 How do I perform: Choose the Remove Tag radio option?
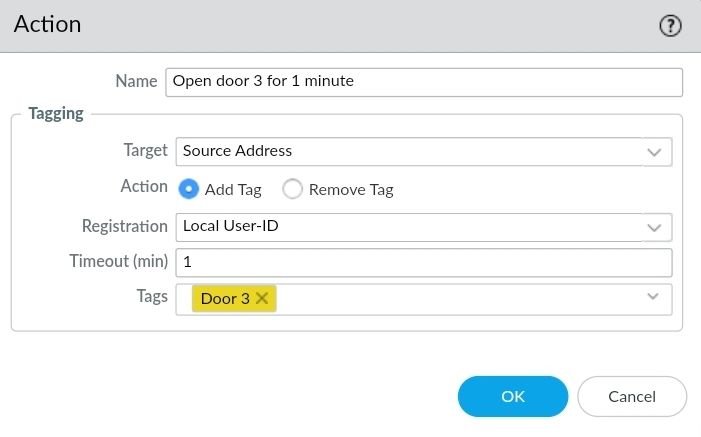click(292, 188)
